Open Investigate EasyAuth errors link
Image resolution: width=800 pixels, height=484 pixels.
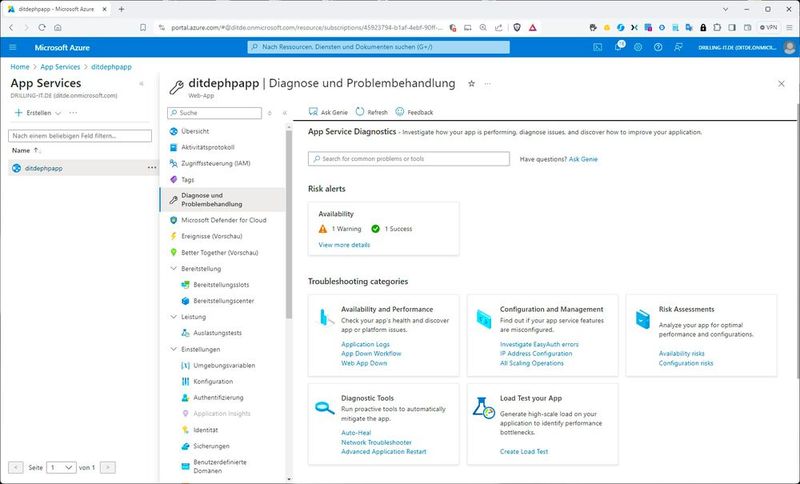pyautogui.click(x=539, y=344)
